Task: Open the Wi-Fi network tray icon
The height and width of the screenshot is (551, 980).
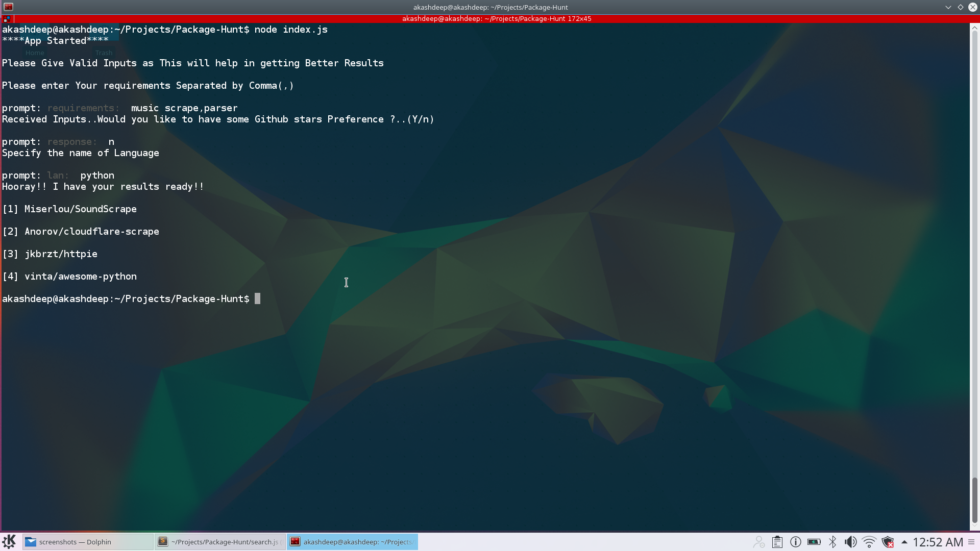Action: 869,542
